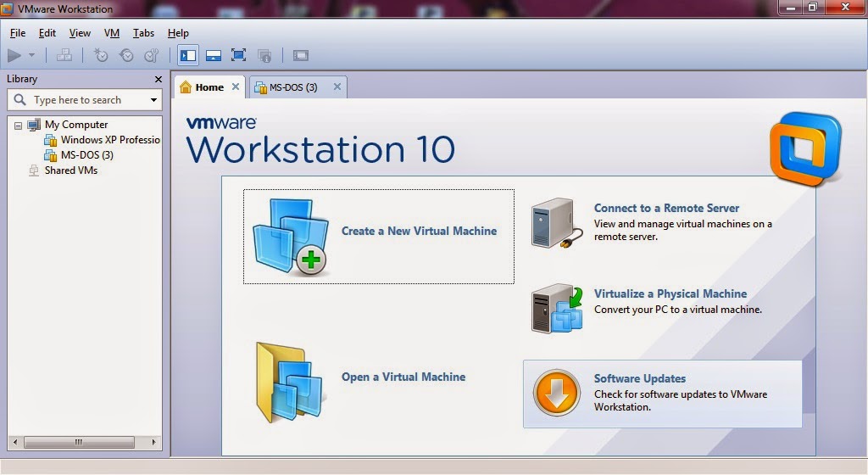Open the VM menu
Image resolution: width=868 pixels, height=475 pixels.
point(112,33)
